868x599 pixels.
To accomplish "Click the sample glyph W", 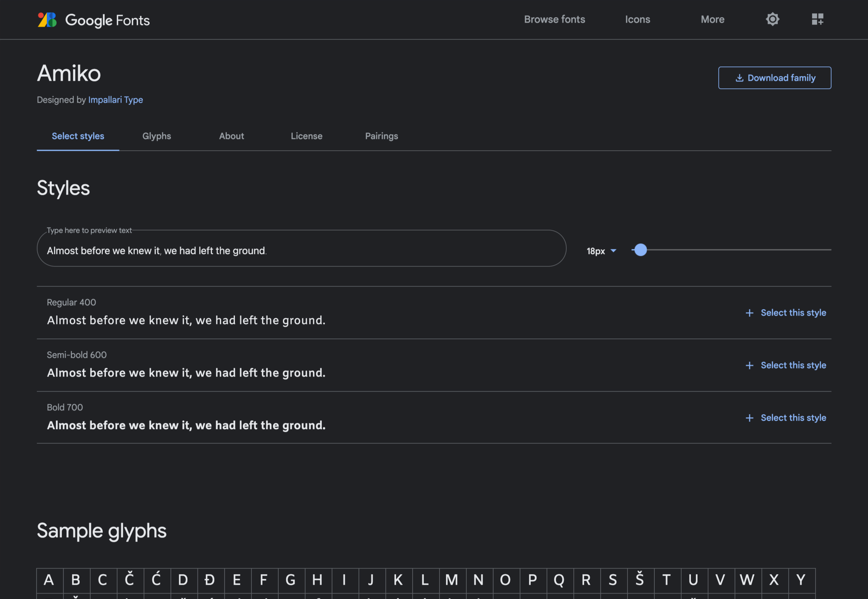I will 748,581.
